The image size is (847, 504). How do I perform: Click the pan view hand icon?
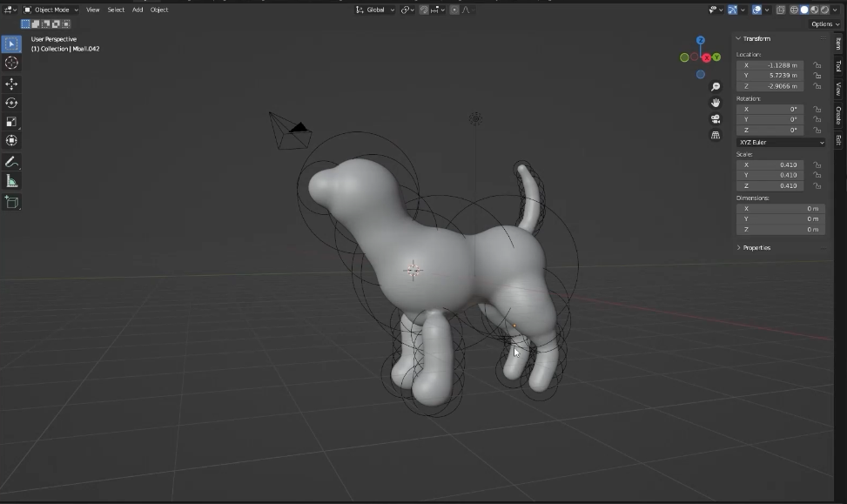click(x=716, y=103)
